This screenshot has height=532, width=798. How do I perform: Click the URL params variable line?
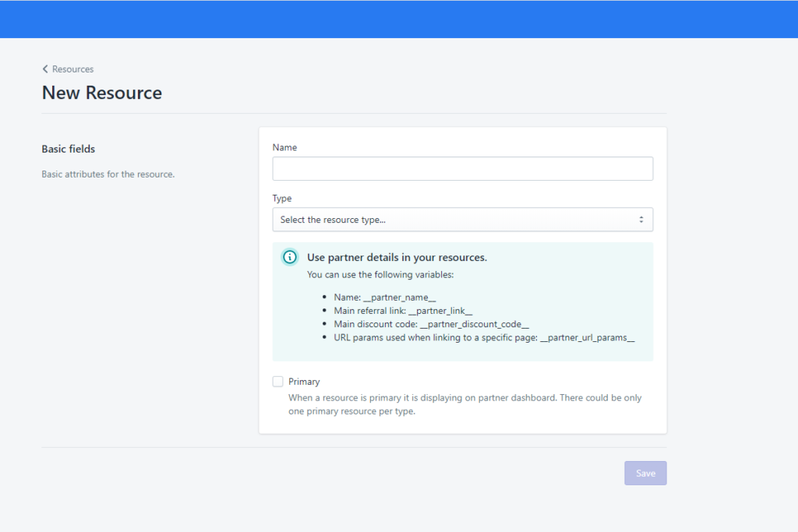485,338
